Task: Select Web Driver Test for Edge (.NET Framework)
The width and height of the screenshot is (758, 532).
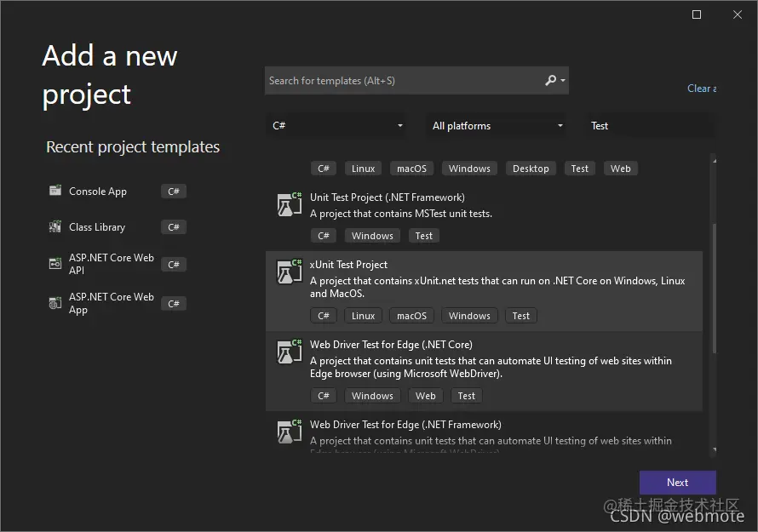Action: click(484, 433)
